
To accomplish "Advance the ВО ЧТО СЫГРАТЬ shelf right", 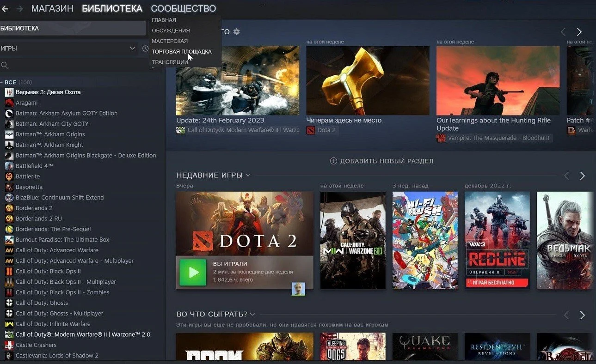I will [582, 315].
